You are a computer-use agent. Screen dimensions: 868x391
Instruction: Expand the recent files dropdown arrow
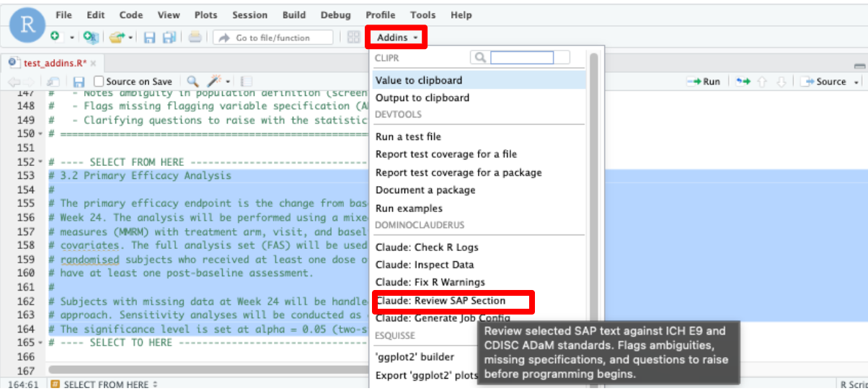130,38
